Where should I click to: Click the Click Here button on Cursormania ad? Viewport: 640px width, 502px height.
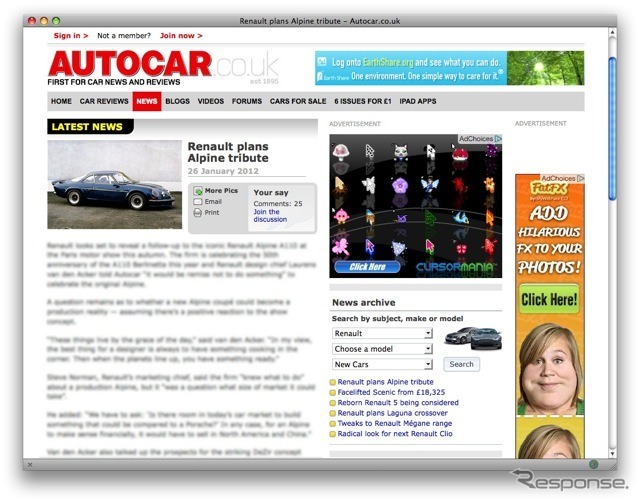point(367,267)
